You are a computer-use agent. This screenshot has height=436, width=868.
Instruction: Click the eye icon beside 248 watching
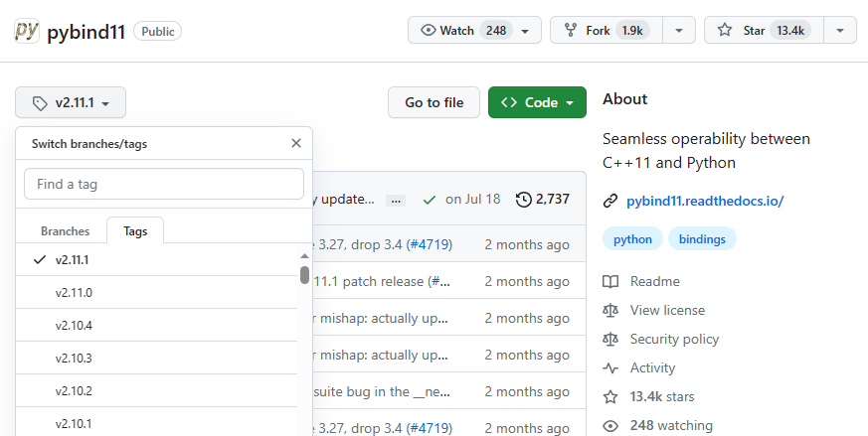[610, 425]
